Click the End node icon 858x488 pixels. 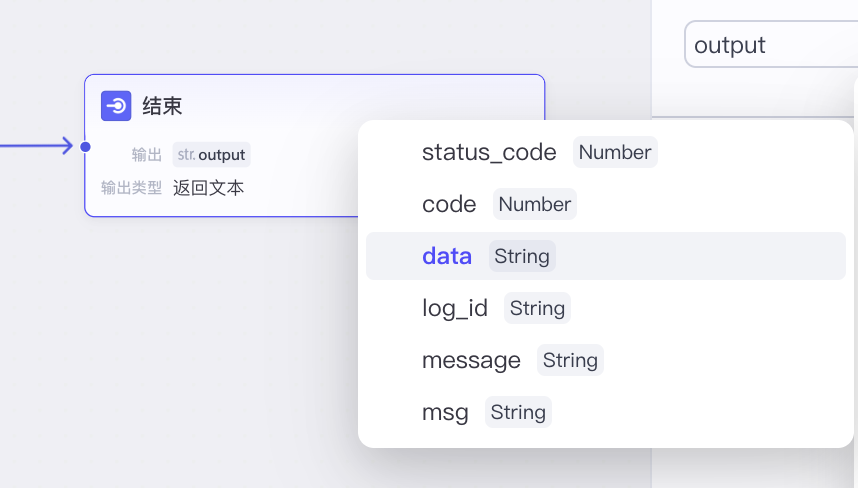pyautogui.click(x=116, y=106)
